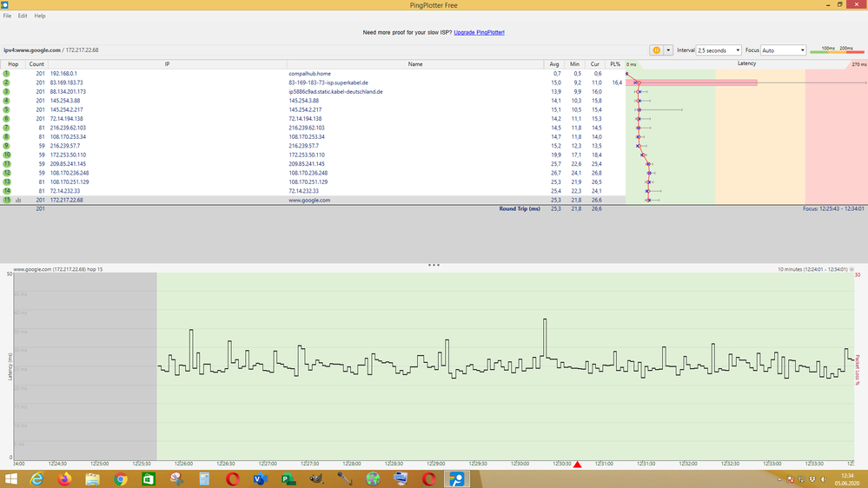Launch Google Chrome from the taskbar
The width and height of the screenshot is (868, 488).
pos(121,478)
